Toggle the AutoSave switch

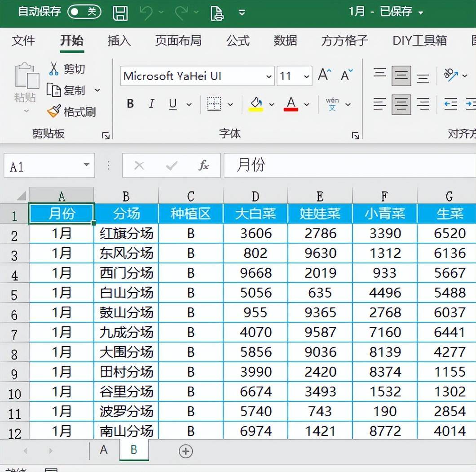click(x=84, y=12)
